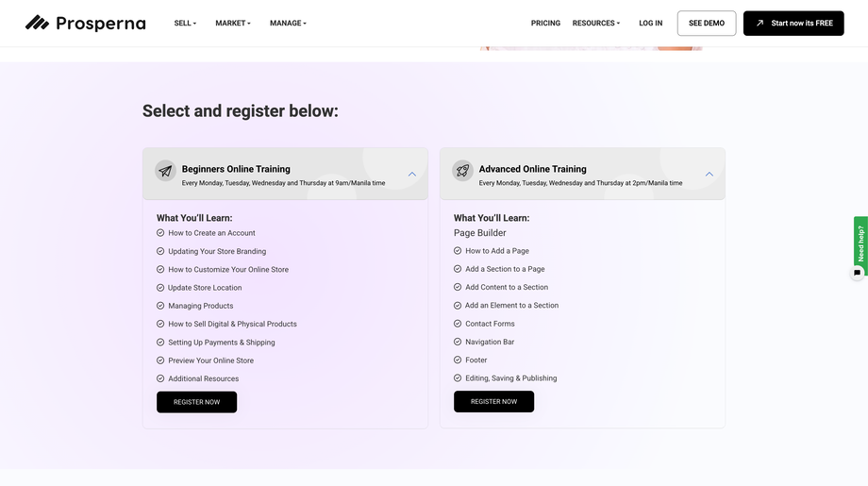868x486 pixels.
Task: Click the Prosperna logo
Action: click(86, 23)
